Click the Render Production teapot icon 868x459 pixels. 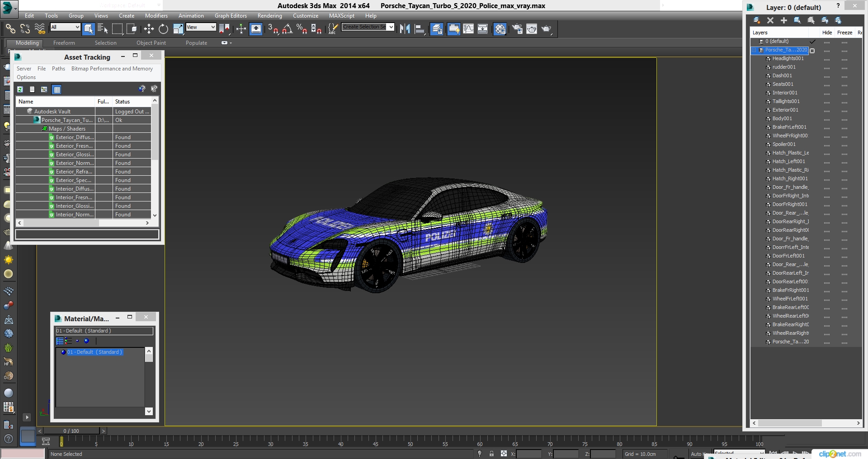pos(547,29)
